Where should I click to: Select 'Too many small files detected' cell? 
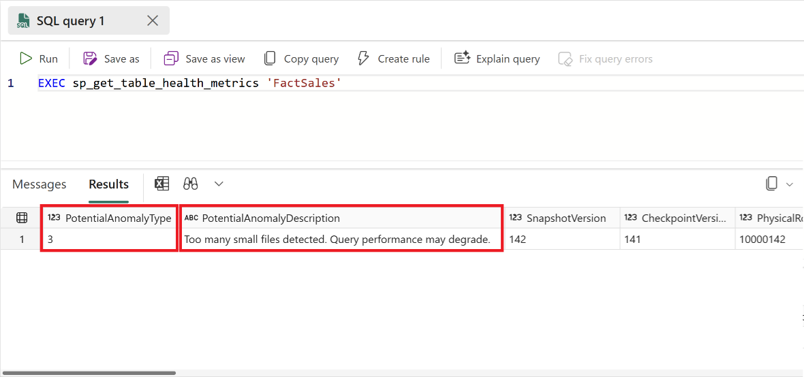(x=341, y=239)
